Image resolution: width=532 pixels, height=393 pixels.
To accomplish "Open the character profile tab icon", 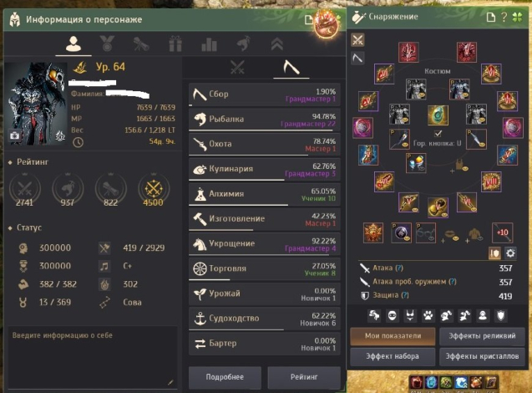I will [x=73, y=43].
